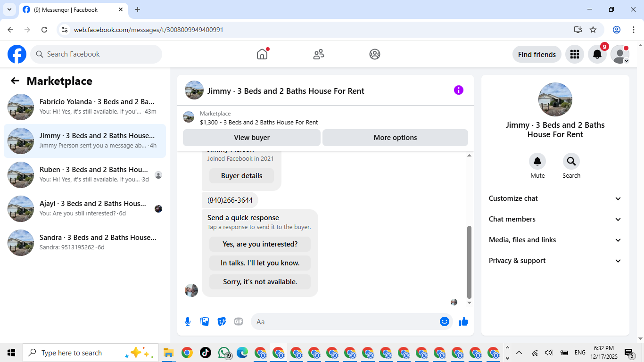Image resolution: width=644 pixels, height=362 pixels.
Task: Open the Home feed icon
Action: (x=262, y=54)
